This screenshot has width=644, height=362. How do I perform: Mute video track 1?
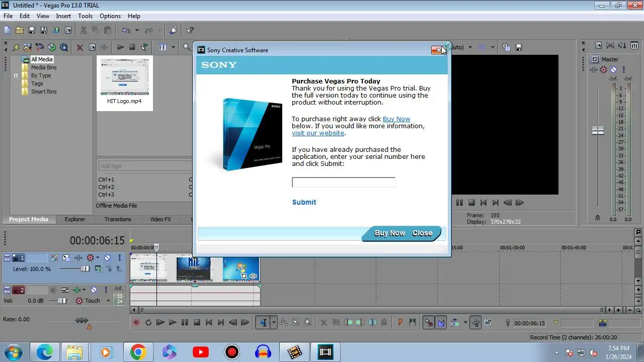click(107, 258)
